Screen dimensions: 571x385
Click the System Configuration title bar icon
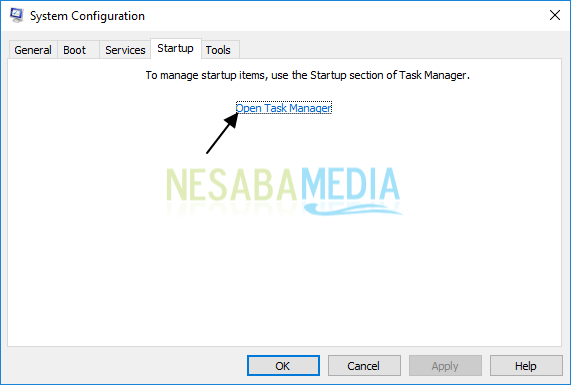click(x=16, y=15)
